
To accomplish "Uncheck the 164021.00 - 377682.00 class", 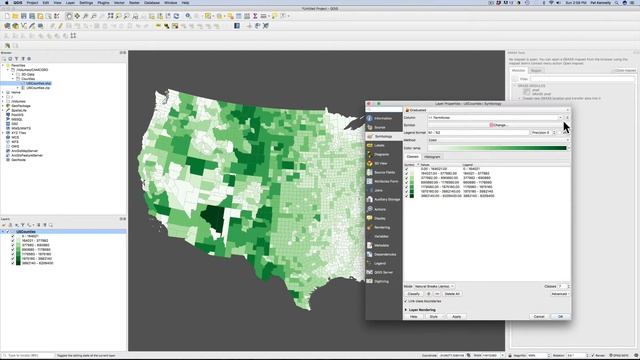I will (x=406, y=173).
